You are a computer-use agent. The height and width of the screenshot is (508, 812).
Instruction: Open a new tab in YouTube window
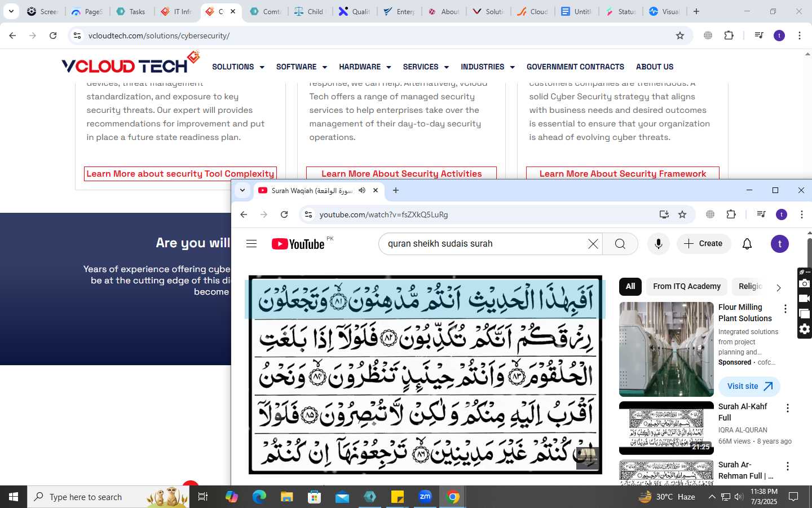click(396, 190)
